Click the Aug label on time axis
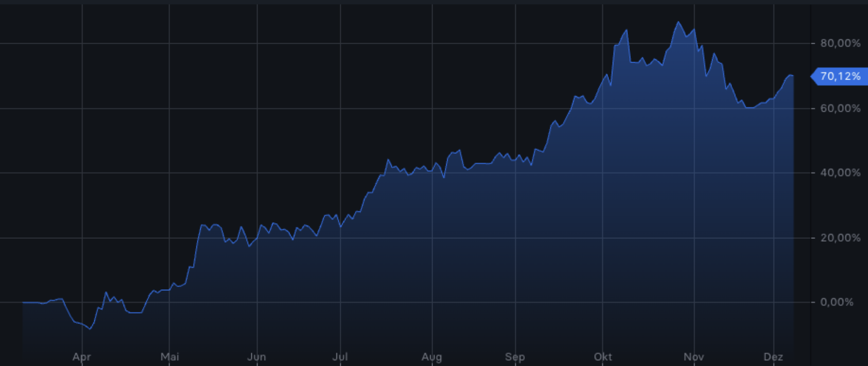 (432, 357)
